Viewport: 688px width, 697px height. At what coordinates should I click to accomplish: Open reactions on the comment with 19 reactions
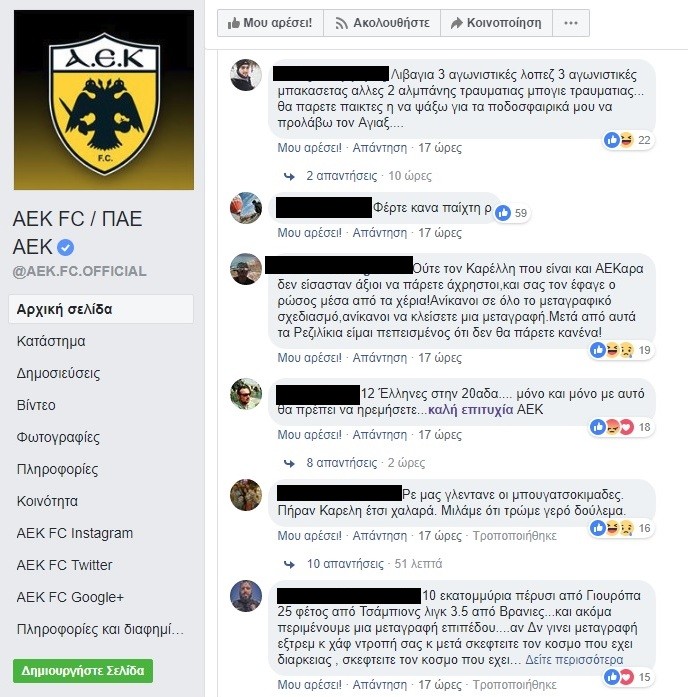(621, 350)
